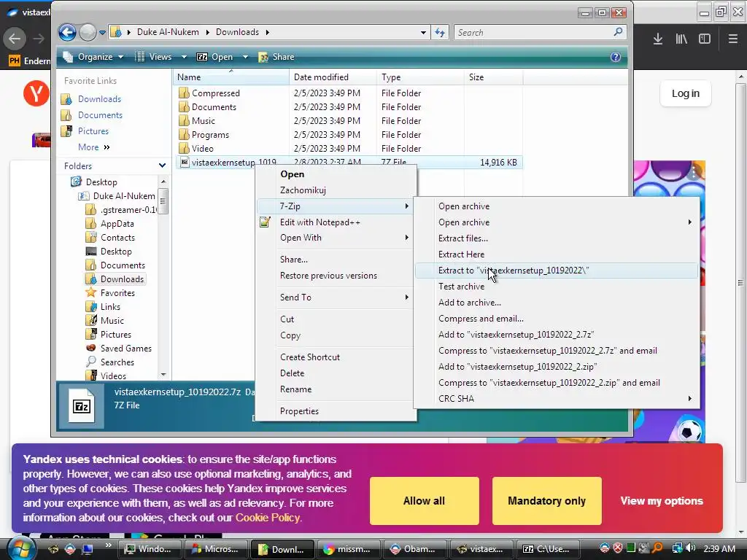
Task: Select the Compressed folder in file list
Action: pos(215,93)
